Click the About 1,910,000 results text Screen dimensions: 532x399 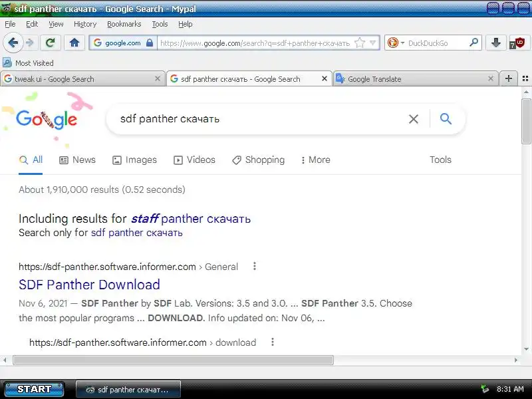click(x=102, y=190)
